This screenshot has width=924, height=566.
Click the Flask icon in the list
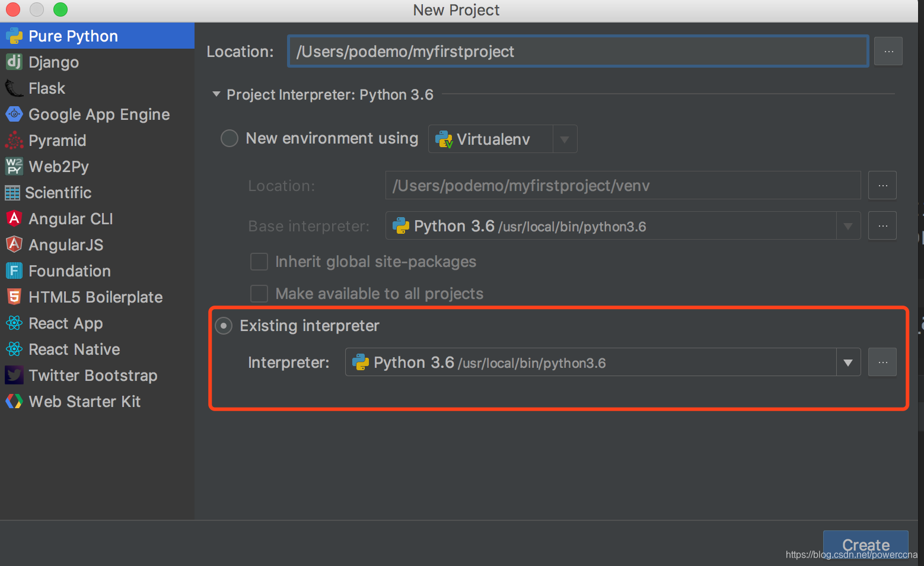14,88
